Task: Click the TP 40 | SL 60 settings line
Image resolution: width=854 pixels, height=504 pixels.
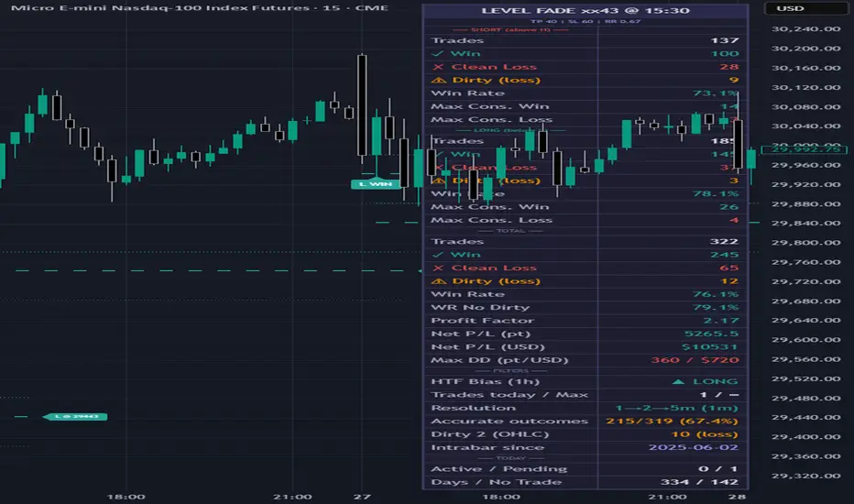Action: click(x=586, y=21)
